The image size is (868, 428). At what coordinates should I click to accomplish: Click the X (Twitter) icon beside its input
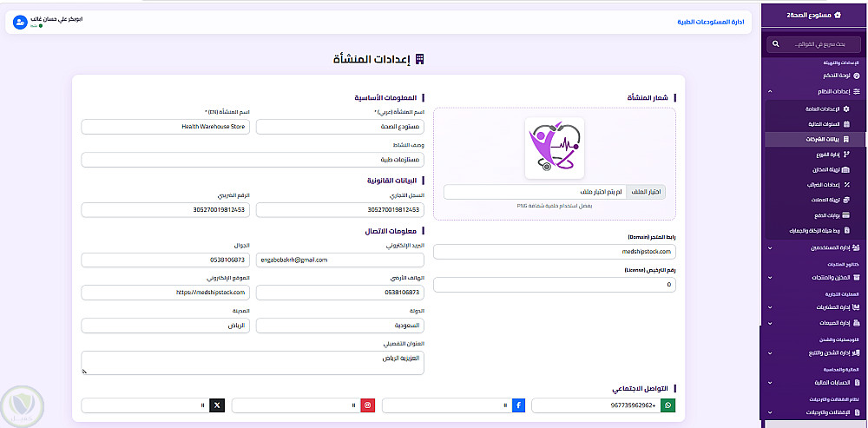(x=217, y=405)
